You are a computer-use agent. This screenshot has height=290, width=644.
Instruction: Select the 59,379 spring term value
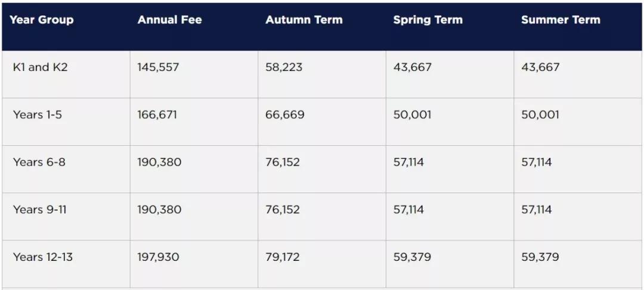click(x=412, y=257)
